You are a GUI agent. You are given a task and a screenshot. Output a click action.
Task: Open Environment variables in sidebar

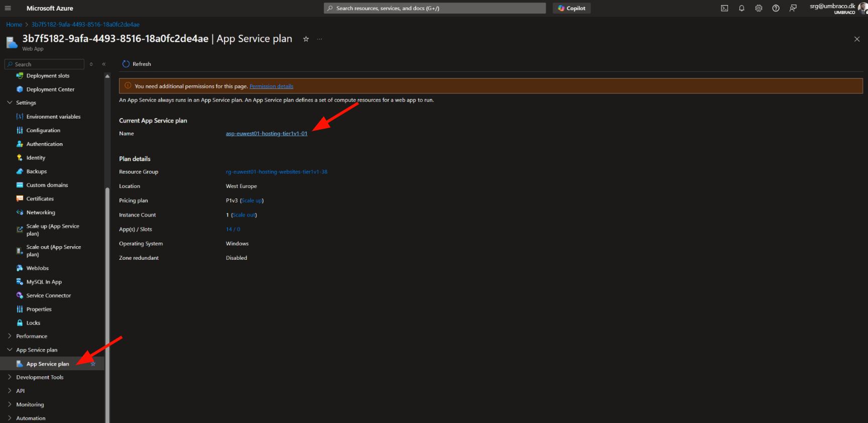53,117
